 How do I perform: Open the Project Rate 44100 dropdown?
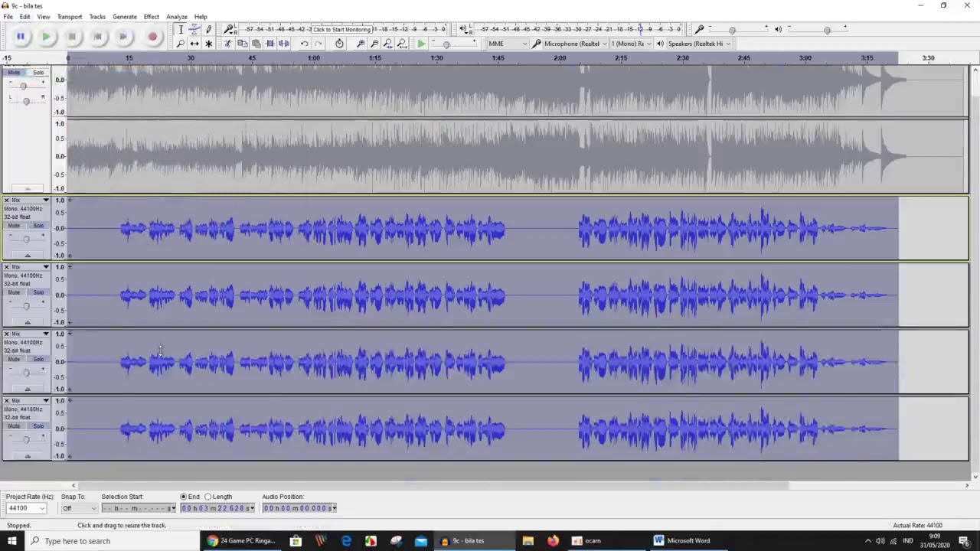tap(26, 508)
